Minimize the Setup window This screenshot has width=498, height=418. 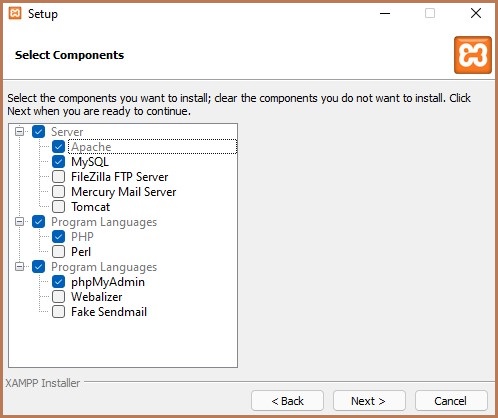point(385,13)
